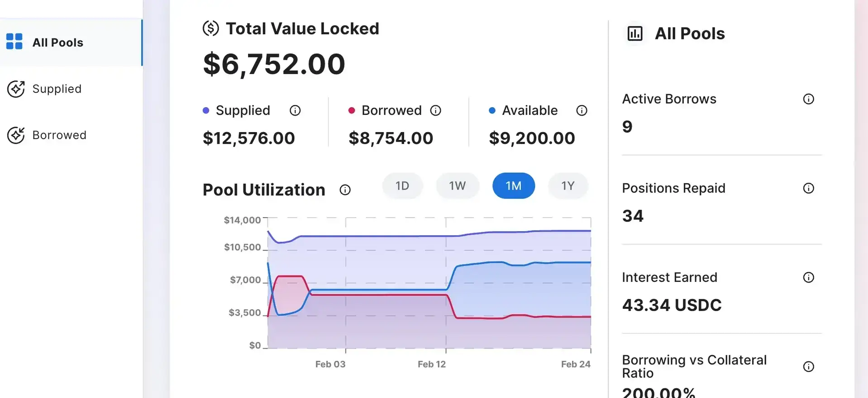
Task: Click Feb 12 marker on chart axis
Action: [x=431, y=364]
